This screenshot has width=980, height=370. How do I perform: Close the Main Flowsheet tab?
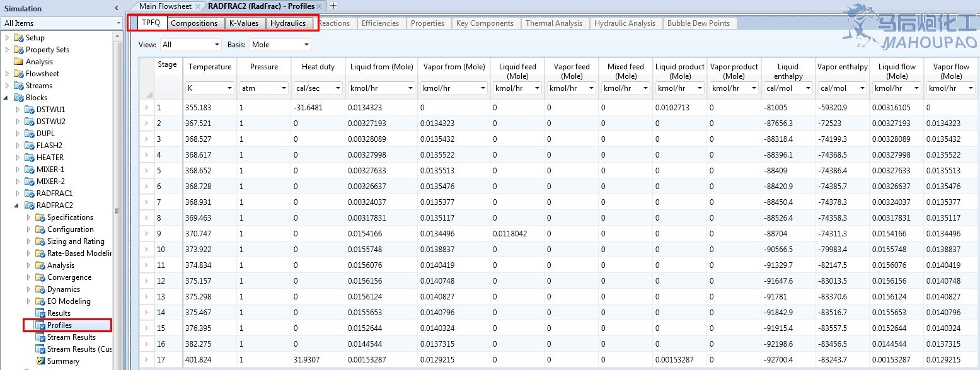[198, 6]
